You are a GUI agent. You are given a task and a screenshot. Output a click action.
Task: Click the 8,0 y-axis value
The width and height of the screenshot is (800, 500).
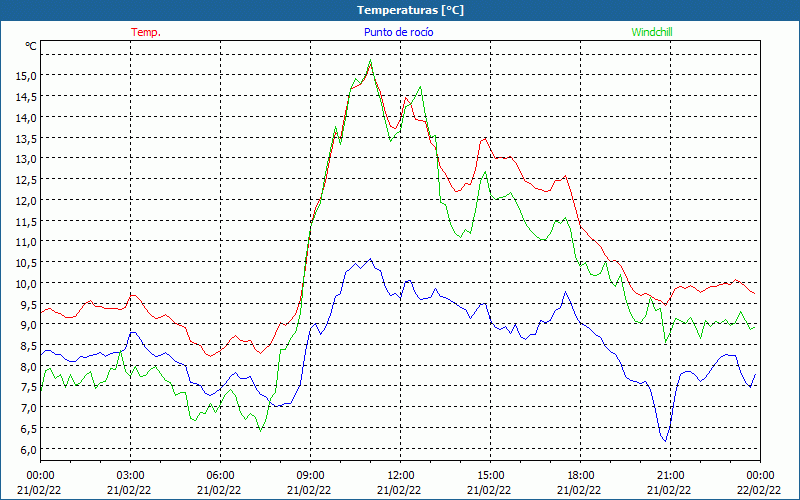[x=28, y=366]
